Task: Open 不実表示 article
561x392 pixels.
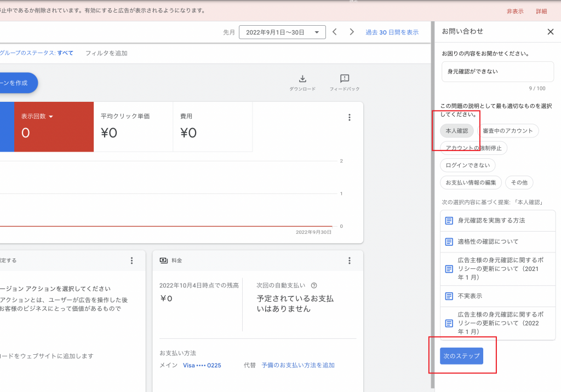Action: click(497, 296)
